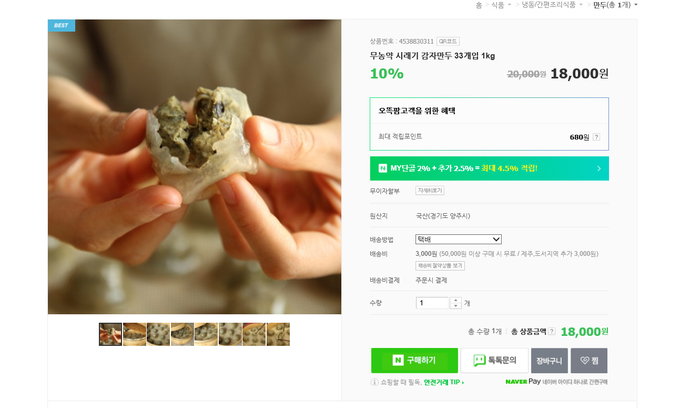680x408 pixels.
Task: Select the second product thumbnail image
Action: (x=134, y=334)
